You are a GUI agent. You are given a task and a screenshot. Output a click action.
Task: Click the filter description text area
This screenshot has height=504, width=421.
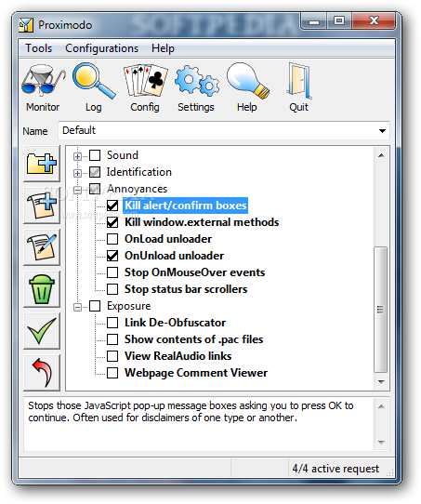point(199,424)
